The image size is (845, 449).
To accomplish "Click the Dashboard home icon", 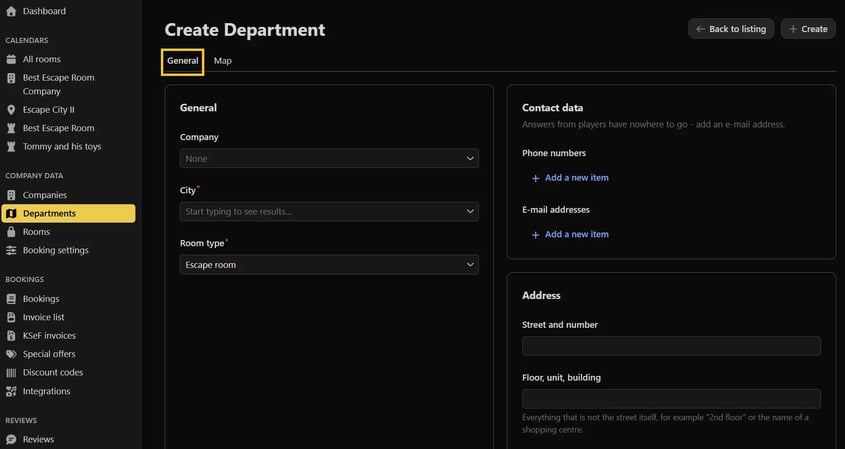I will tap(11, 11).
